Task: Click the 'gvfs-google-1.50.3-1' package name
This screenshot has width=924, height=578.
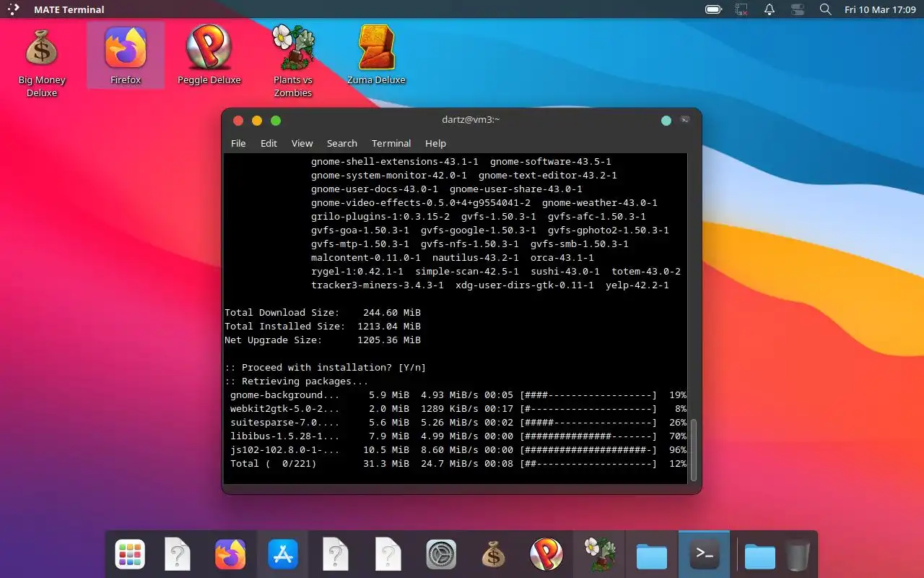Action: (479, 230)
